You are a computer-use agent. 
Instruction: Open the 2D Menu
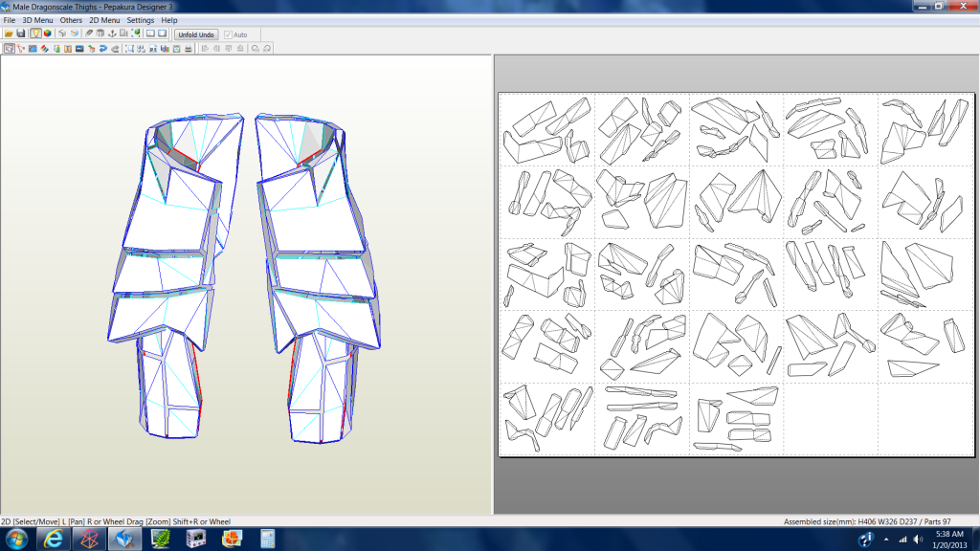coord(104,20)
